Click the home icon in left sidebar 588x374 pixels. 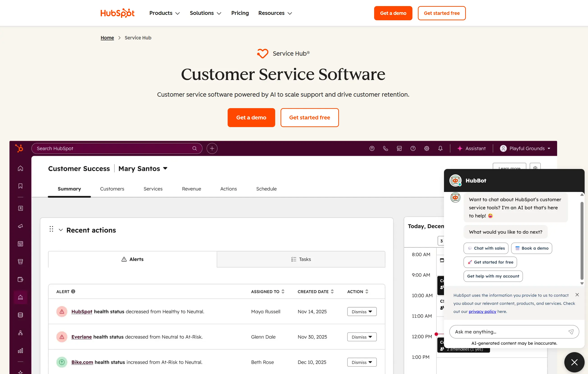21,169
